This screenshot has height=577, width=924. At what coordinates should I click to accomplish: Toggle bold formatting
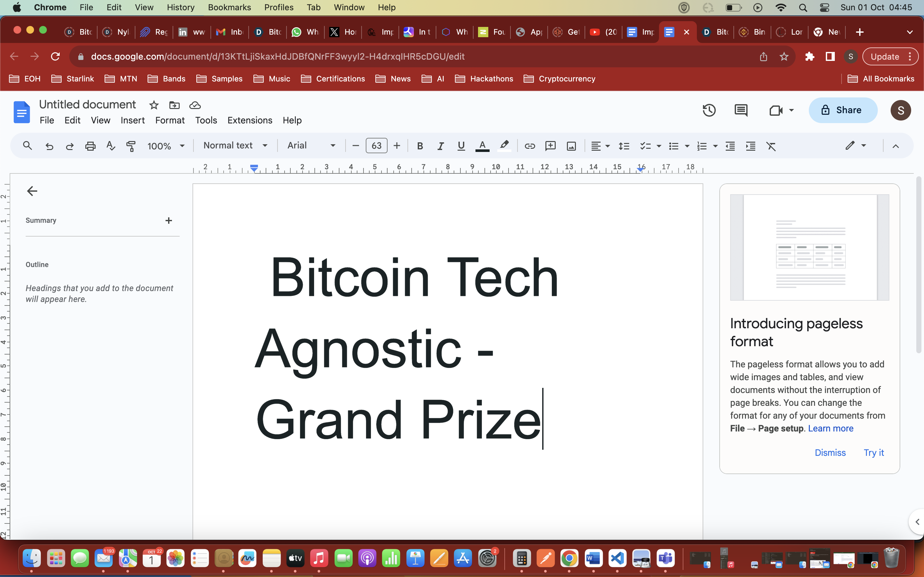[420, 146]
